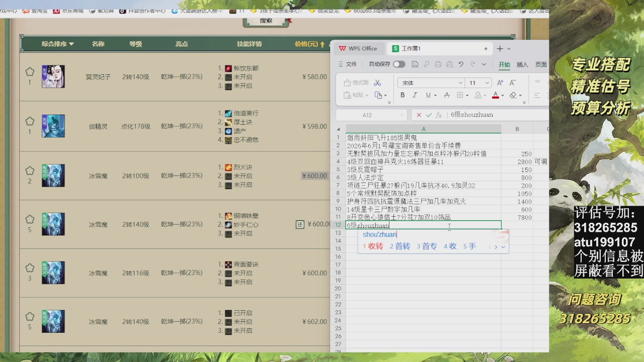Choose IME candidate 5 手
The width and height of the screenshot is (644, 362).
point(469,246)
